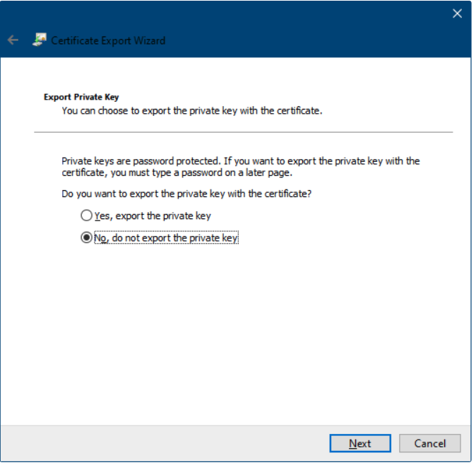Click the empty gray footer left of Next
The width and height of the screenshot is (476, 465).
click(162, 443)
